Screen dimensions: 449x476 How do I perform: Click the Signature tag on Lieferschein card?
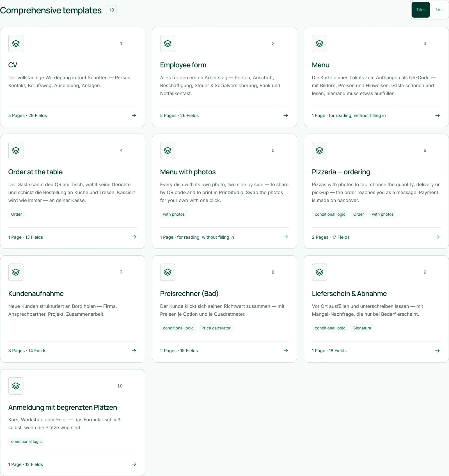click(x=362, y=328)
